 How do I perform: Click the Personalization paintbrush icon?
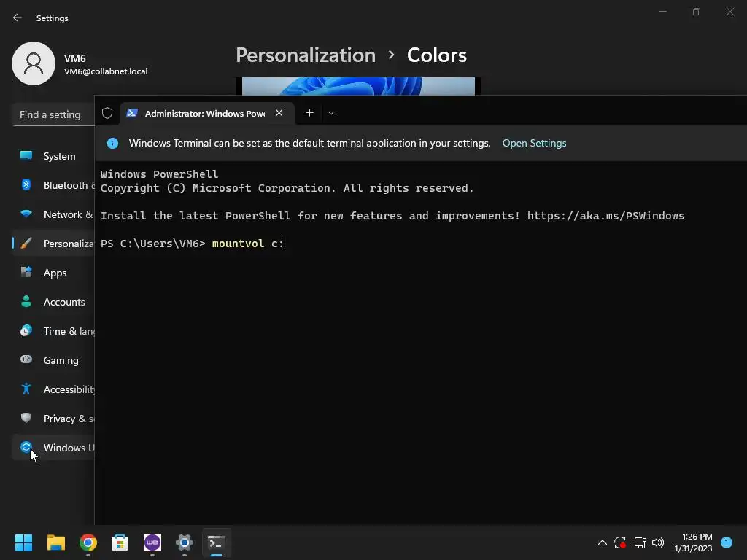pos(26,243)
